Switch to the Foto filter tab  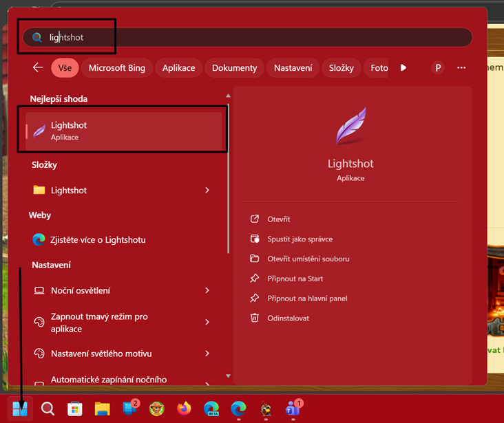click(376, 68)
